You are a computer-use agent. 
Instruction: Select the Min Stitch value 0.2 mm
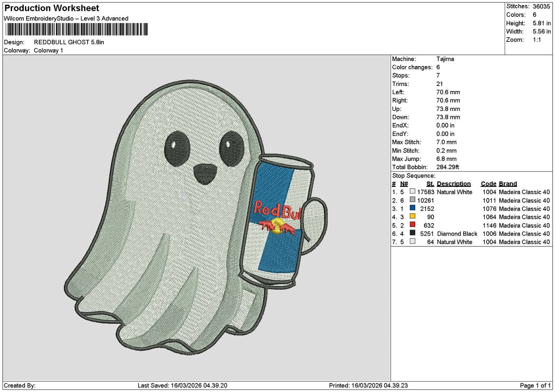tap(446, 151)
